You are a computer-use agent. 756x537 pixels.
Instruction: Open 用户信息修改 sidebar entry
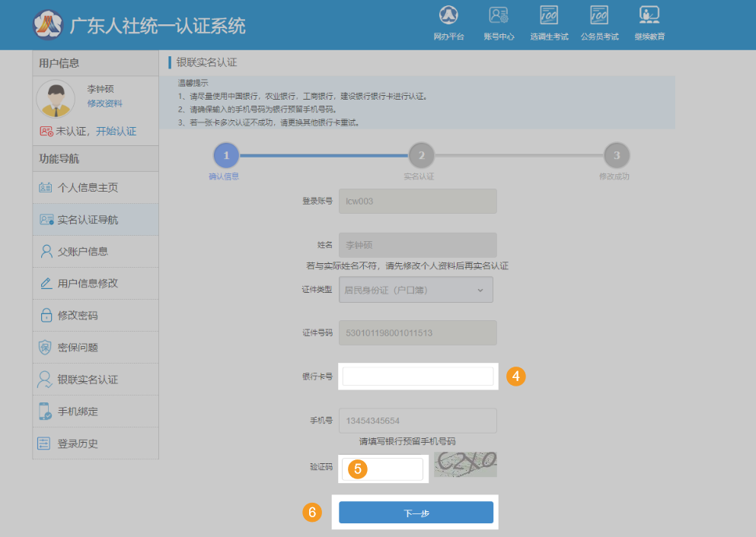coord(88,284)
